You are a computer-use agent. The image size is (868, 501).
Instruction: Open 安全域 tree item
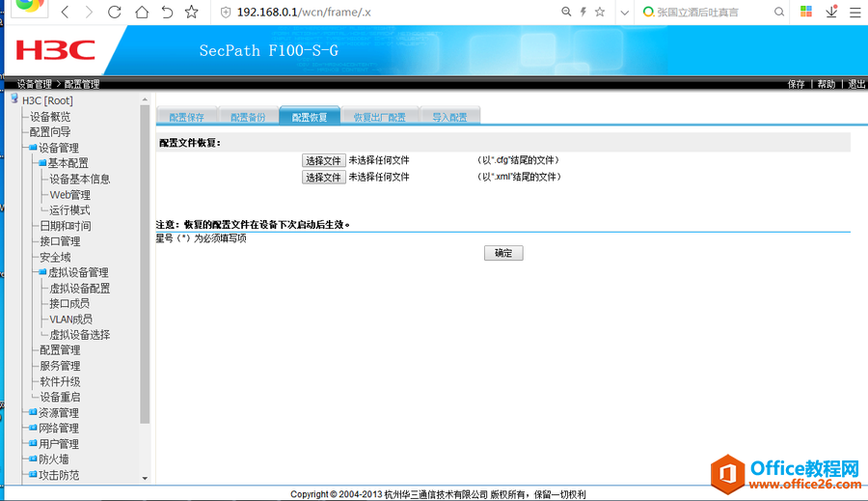coord(55,257)
